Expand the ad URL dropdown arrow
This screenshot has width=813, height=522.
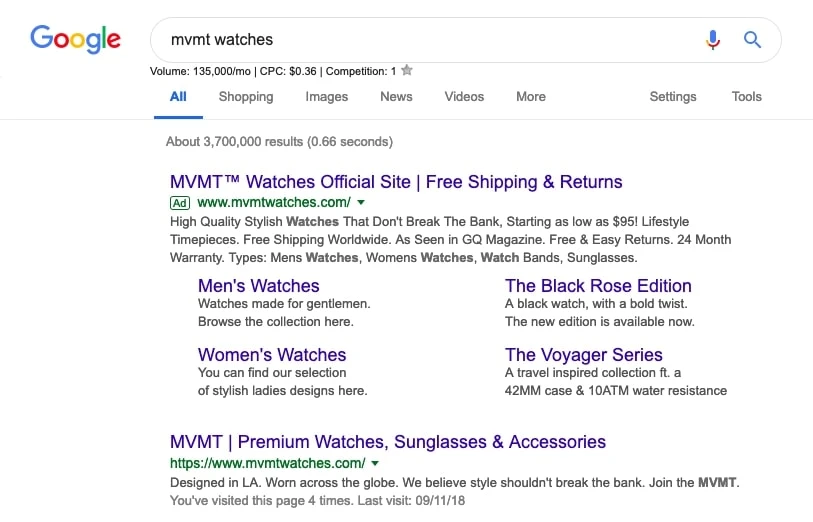click(x=361, y=202)
